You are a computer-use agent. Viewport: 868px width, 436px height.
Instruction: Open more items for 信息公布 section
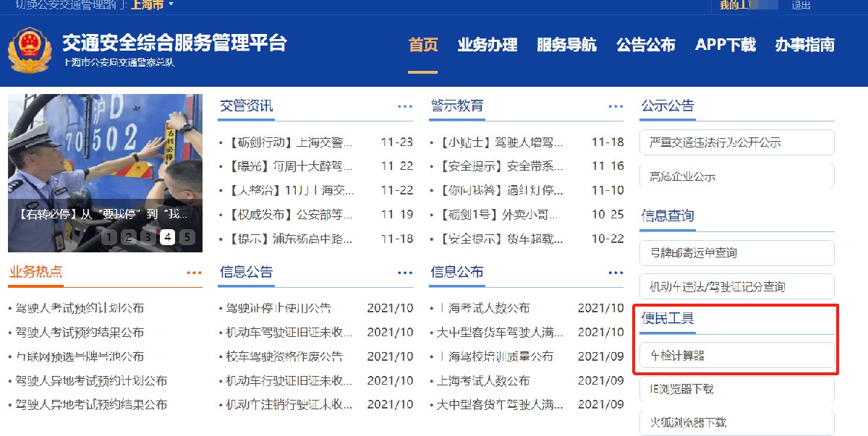[x=616, y=273]
